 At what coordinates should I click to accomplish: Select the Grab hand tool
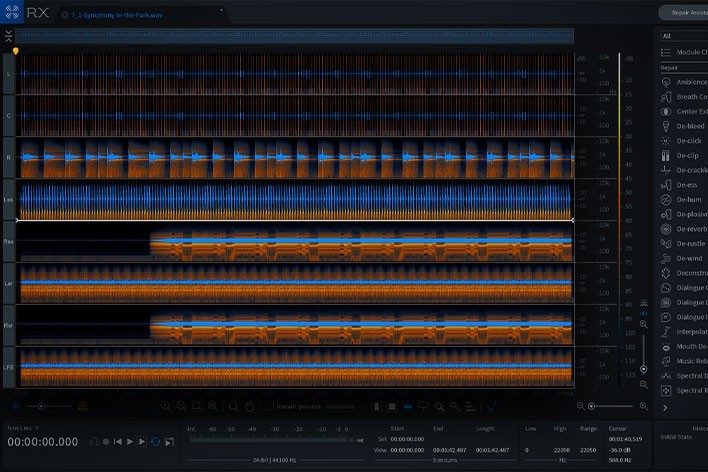pos(250,407)
